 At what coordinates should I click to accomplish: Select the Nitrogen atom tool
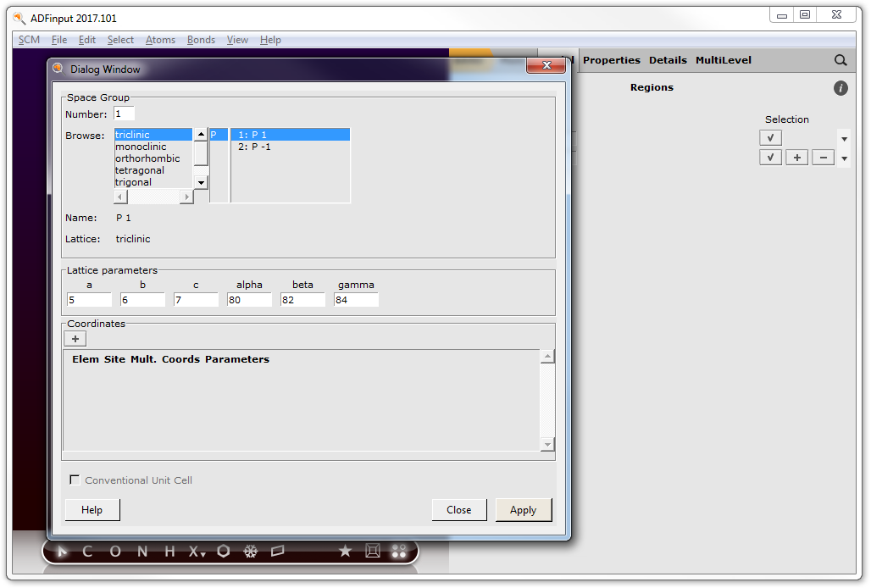142,552
